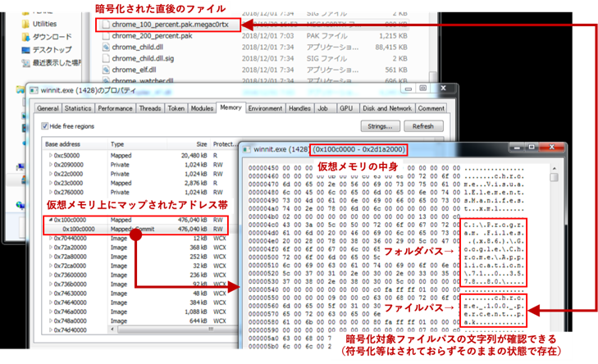Click hex row at offset 00000560
598x364 pixels.
(386, 306)
